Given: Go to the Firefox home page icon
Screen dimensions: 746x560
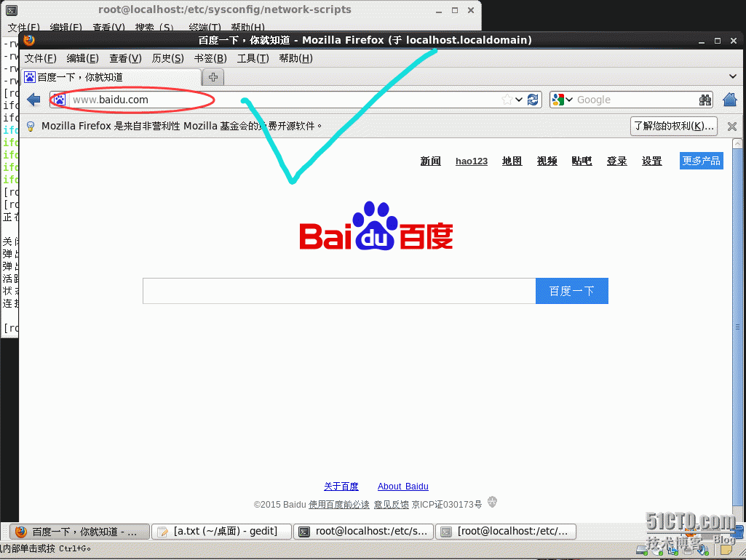Looking at the screenshot, I should click(730, 100).
